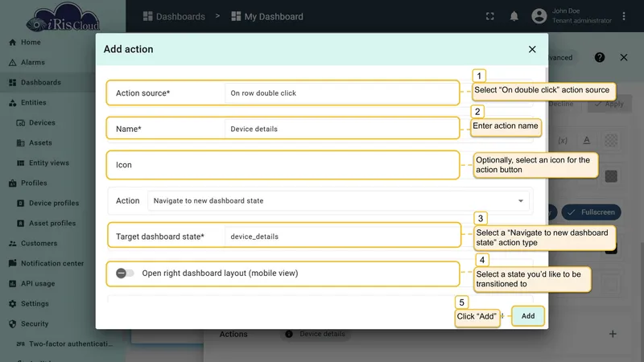Open Assets sidebar entry
Image resolution: width=644 pixels, height=362 pixels.
point(40,143)
